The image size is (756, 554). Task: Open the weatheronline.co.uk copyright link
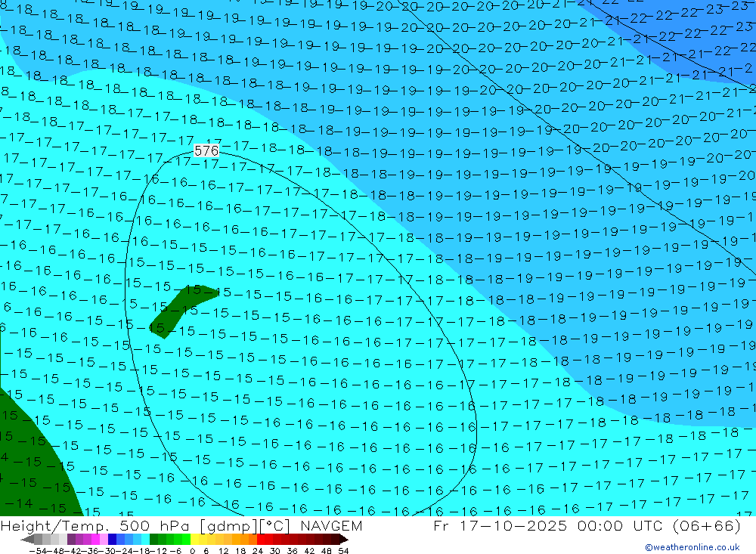pos(692,547)
